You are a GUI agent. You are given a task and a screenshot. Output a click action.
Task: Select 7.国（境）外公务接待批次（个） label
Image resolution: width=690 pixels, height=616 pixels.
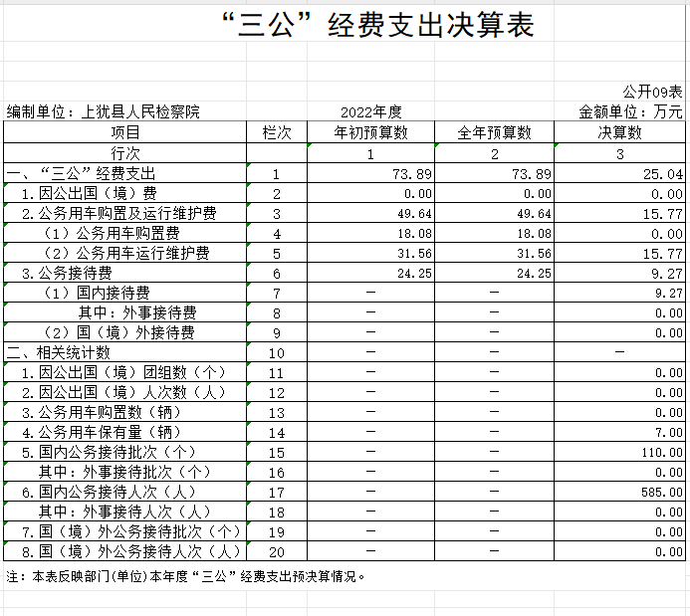pyautogui.click(x=131, y=531)
